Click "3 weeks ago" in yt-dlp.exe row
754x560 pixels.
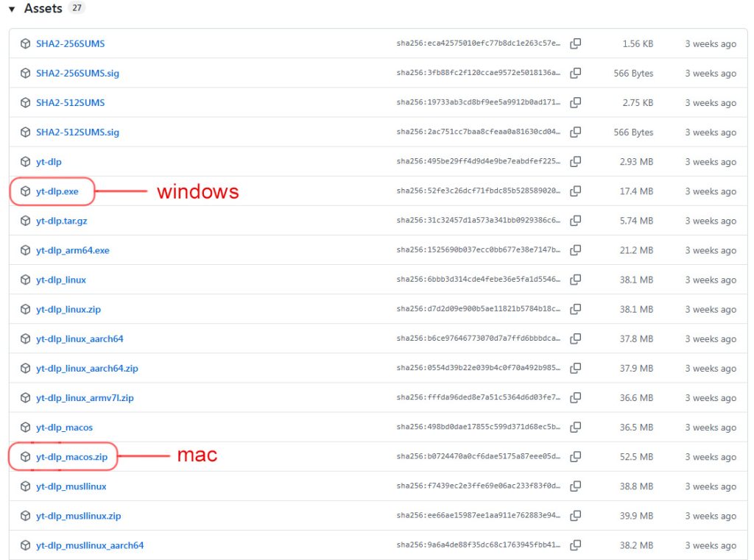pyautogui.click(x=711, y=191)
